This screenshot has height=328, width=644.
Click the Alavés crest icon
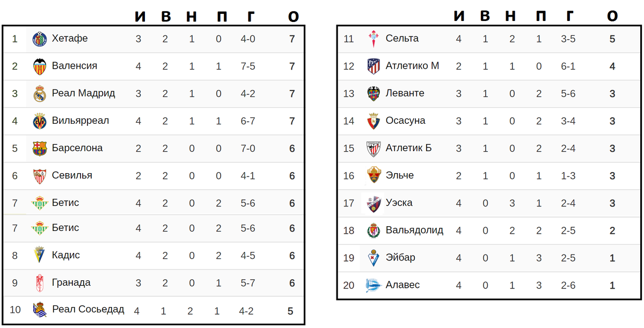point(374,285)
